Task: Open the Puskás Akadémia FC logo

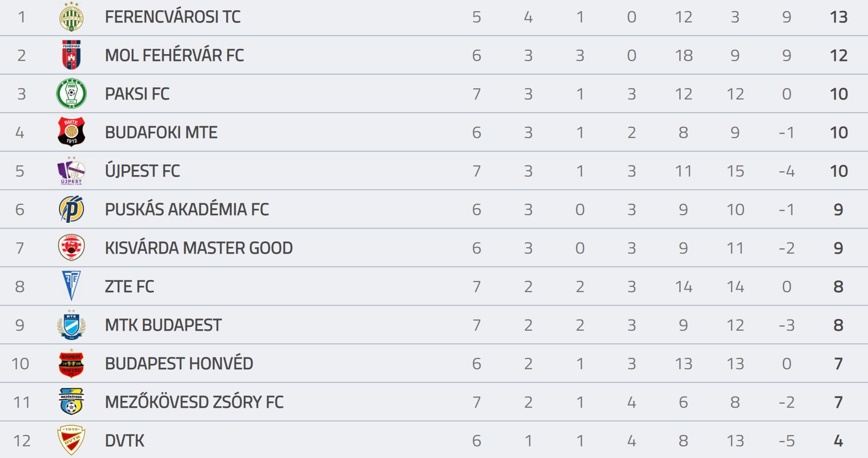Action: coord(71,209)
